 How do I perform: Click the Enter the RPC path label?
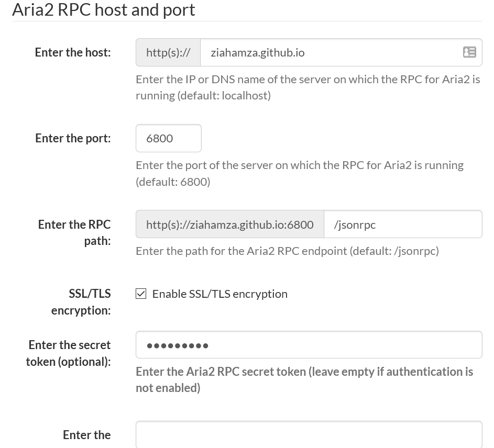pos(74,232)
